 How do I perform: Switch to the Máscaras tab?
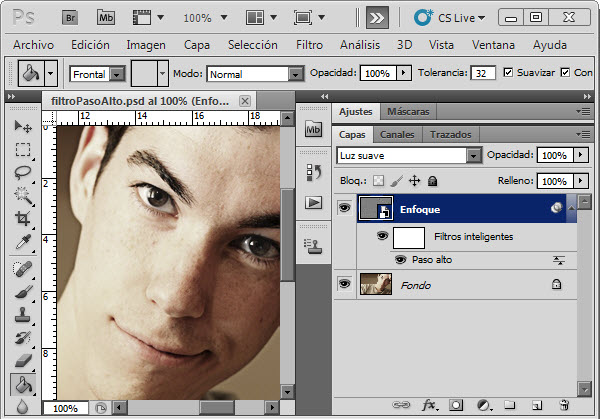[x=408, y=112]
